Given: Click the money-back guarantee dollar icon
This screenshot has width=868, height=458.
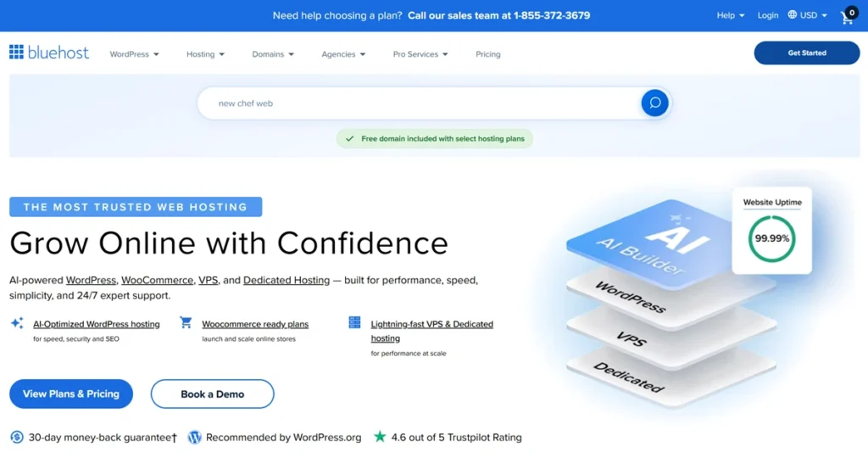Looking at the screenshot, I should click(17, 437).
